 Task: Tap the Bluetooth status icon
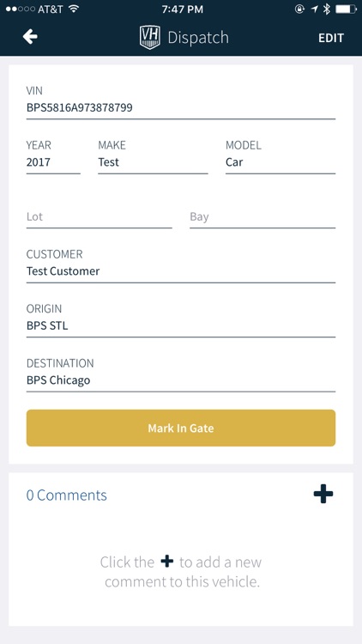tap(326, 9)
